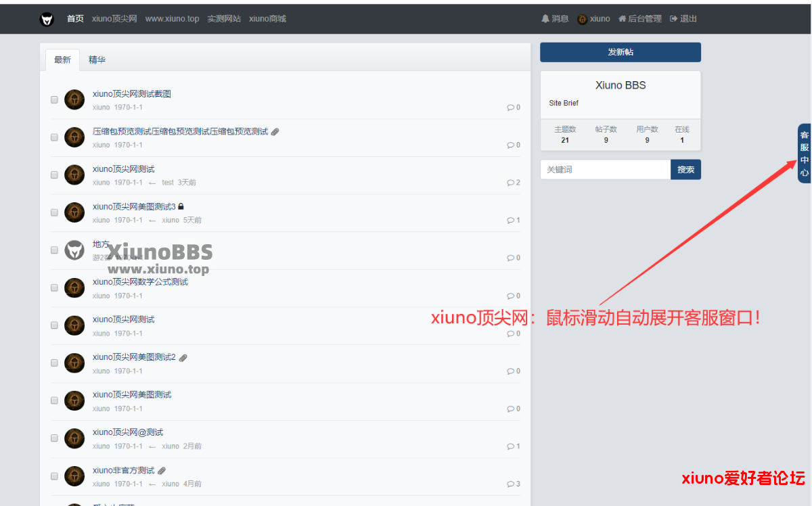Open the thread xiuno顶尖网美图测试2
The height and width of the screenshot is (506, 812).
pyautogui.click(x=134, y=357)
